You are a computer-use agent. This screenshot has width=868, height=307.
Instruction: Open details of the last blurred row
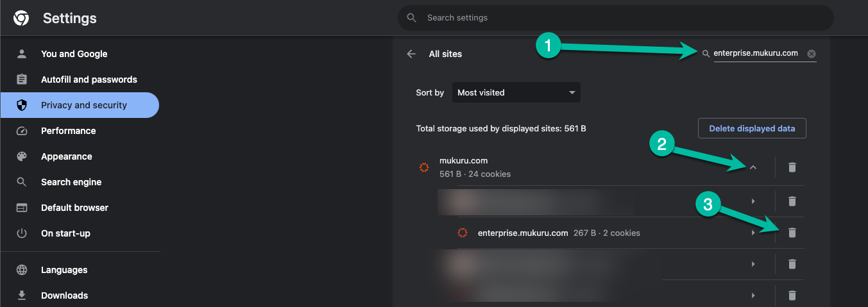click(x=754, y=295)
